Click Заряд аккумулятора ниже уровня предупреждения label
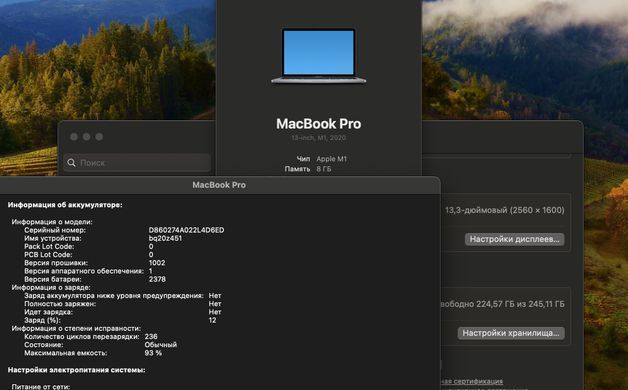This screenshot has height=390, width=628. pyautogui.click(x=114, y=296)
